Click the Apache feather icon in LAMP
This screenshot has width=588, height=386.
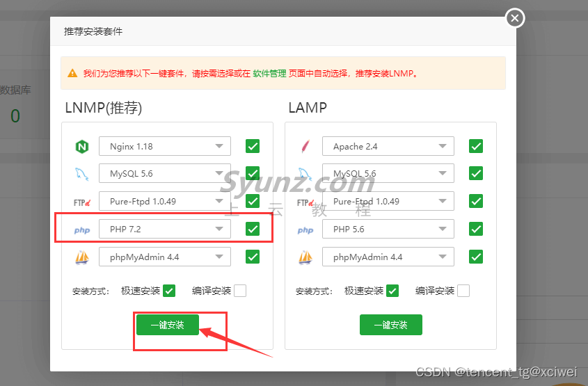pos(305,146)
